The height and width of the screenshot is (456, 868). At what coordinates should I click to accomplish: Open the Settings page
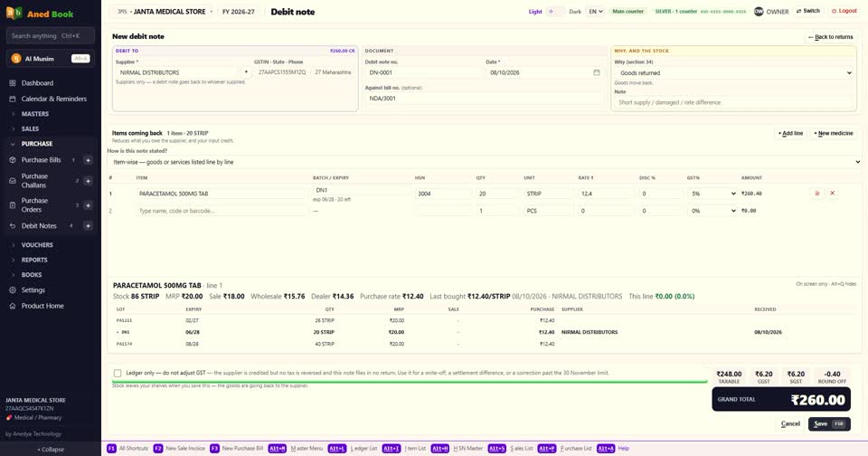[33, 290]
